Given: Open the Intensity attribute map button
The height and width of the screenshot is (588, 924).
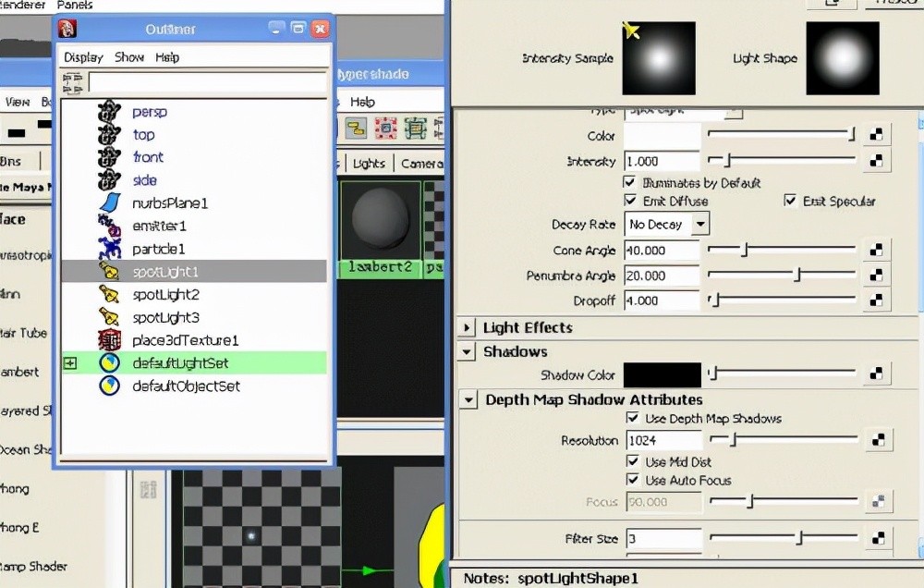Looking at the screenshot, I should pyautogui.click(x=876, y=161).
